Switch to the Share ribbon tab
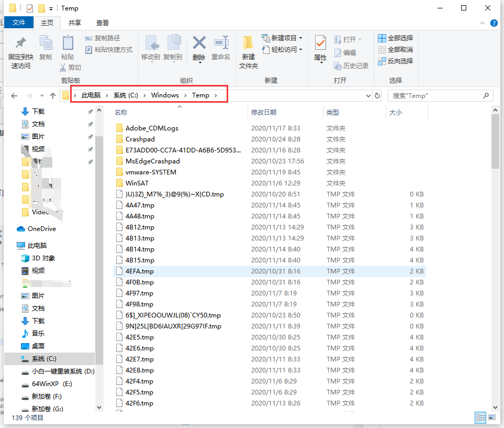504x428 pixels. tap(75, 23)
